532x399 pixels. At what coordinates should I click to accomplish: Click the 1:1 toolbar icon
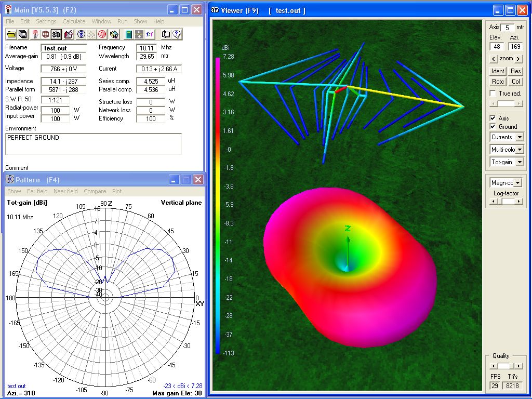(150, 34)
